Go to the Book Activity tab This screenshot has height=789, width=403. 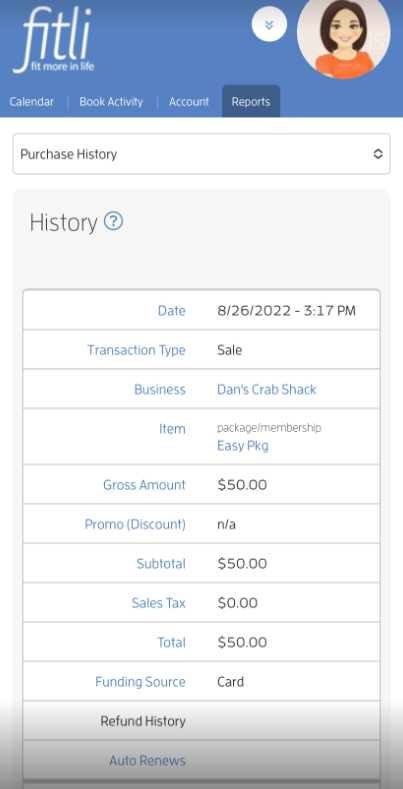111,102
